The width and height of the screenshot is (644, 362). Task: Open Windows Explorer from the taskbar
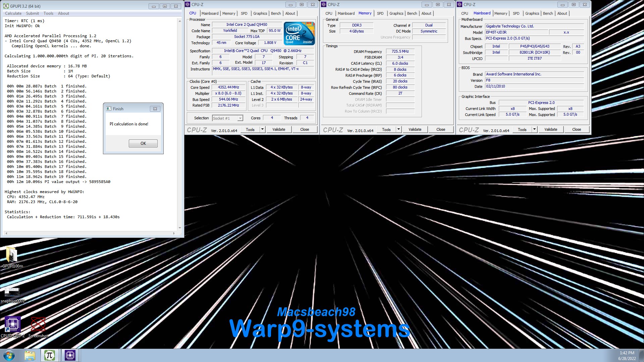(30, 355)
